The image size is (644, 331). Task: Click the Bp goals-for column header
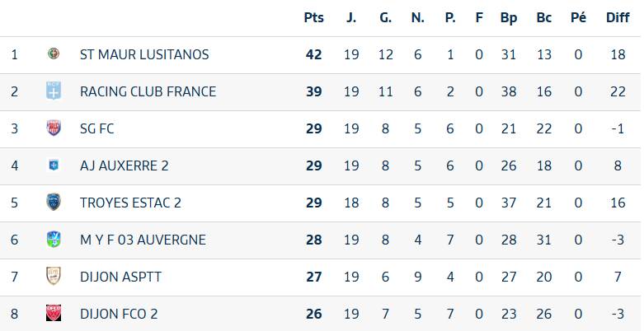pyautogui.click(x=509, y=17)
